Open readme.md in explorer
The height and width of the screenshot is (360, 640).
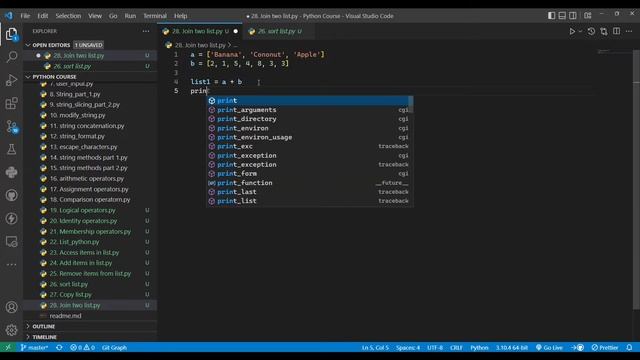90,316
